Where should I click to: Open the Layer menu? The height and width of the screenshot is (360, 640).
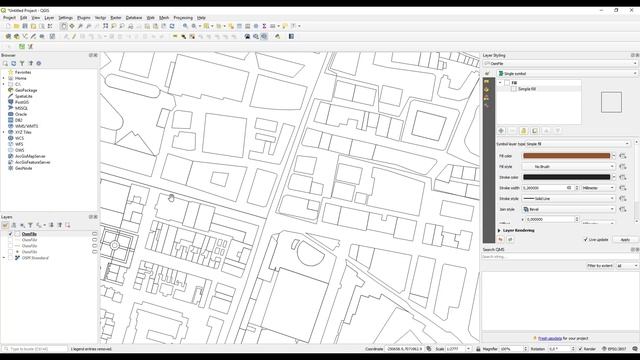pos(49,18)
